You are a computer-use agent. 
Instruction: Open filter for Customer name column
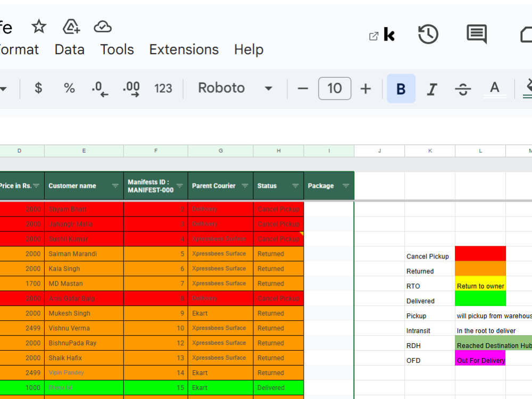115,186
